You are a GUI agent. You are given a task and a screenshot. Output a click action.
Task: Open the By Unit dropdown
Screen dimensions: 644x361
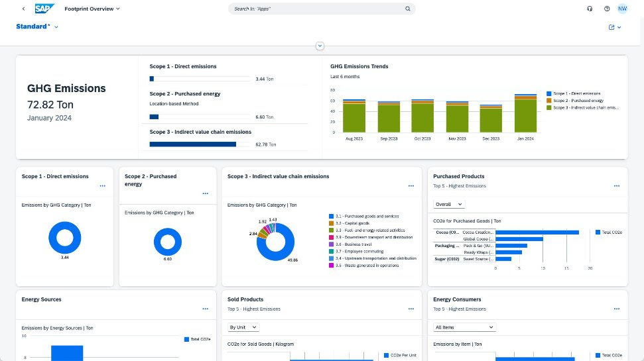pyautogui.click(x=243, y=327)
